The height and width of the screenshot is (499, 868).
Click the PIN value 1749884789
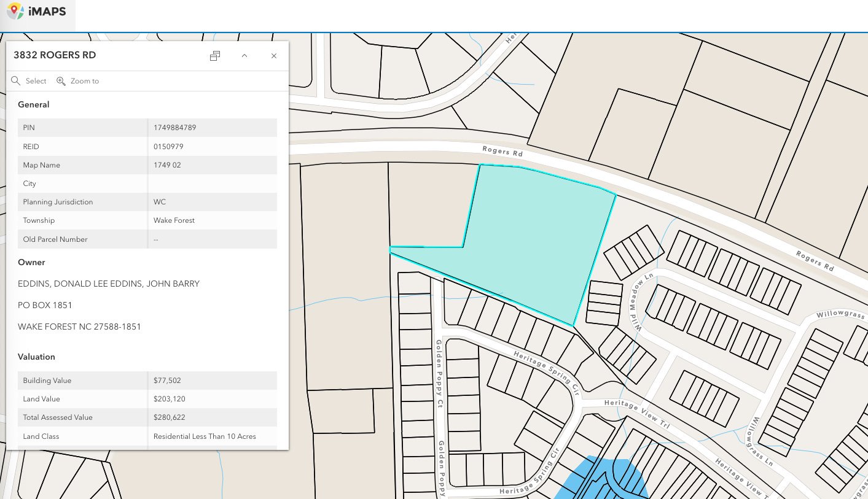174,128
